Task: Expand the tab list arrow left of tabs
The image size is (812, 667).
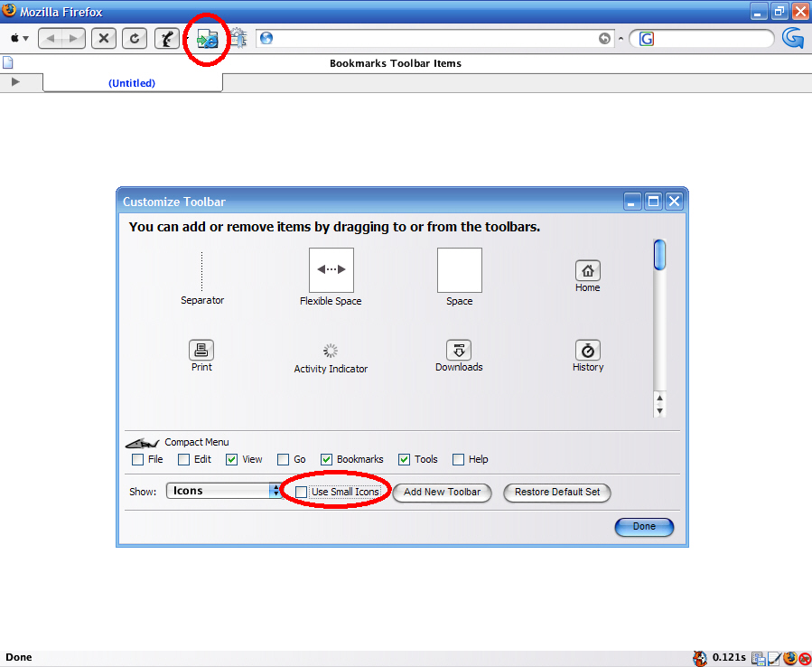Action: coord(15,82)
